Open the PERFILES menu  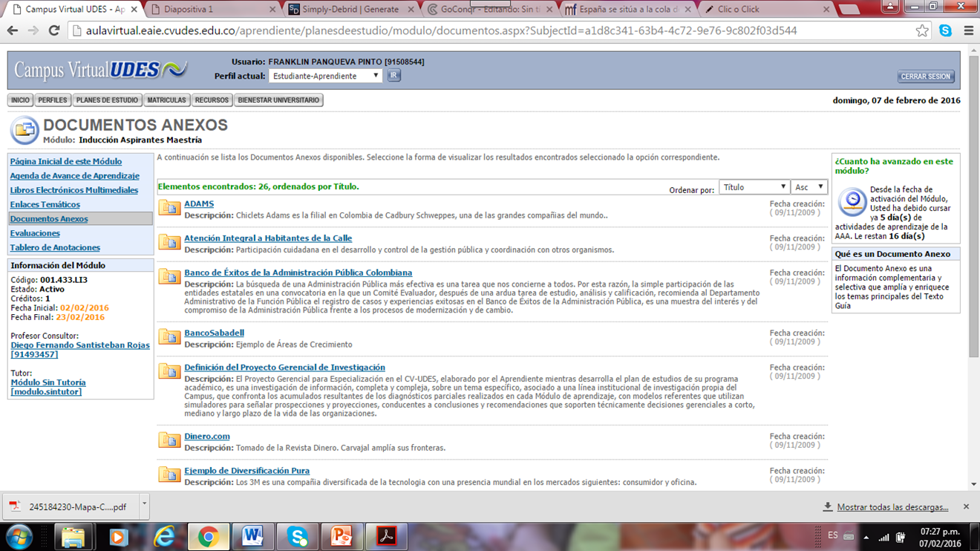tap(53, 100)
